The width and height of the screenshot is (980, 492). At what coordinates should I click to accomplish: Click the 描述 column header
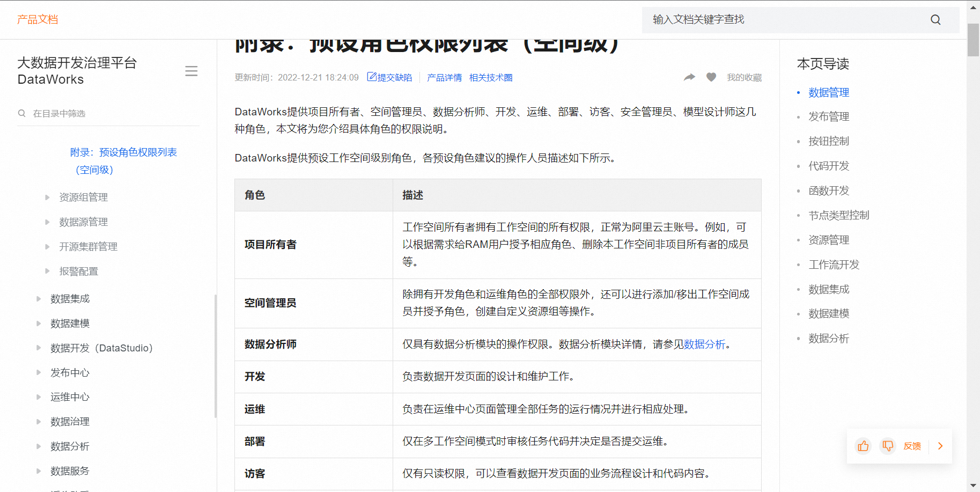click(577, 195)
